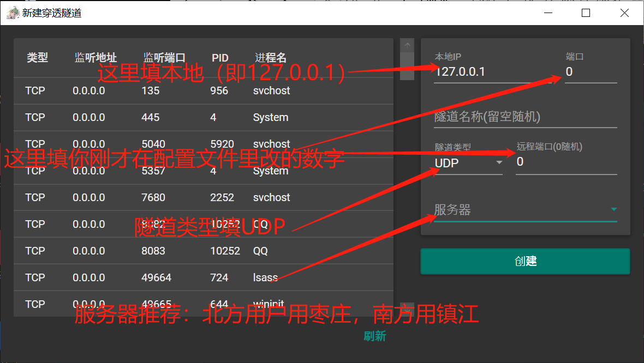Click the 端口 local port field

pos(591,72)
